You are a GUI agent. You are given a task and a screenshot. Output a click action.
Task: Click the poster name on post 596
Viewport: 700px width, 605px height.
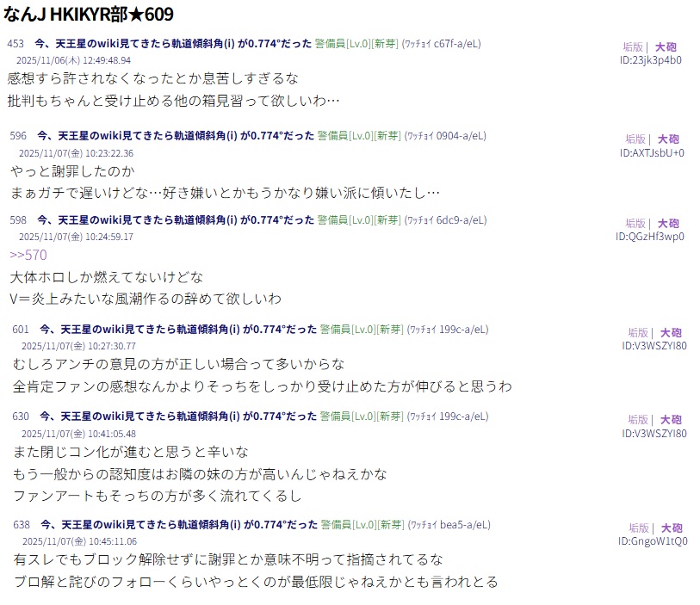pyautogui.click(x=175, y=135)
